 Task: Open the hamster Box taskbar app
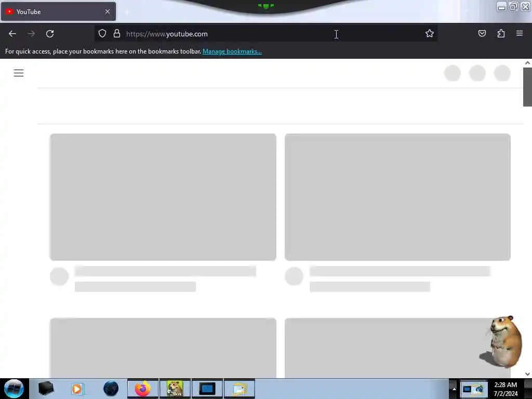click(x=175, y=389)
